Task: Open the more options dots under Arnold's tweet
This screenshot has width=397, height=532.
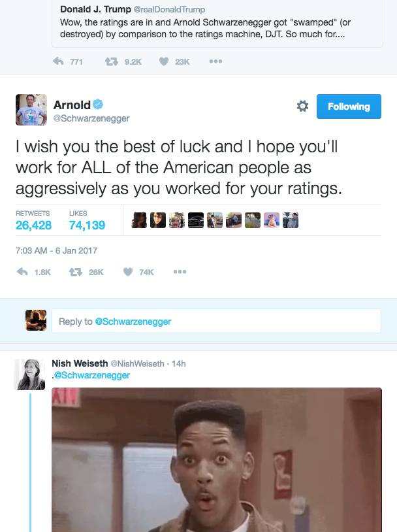Action: pos(180,272)
